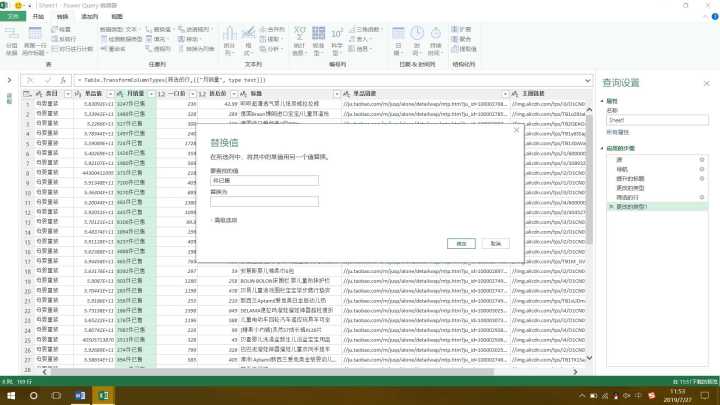Viewport: 720px width, 405px height.
Task: Open filter dropdown on 标题 column header
Action: tap(337, 93)
